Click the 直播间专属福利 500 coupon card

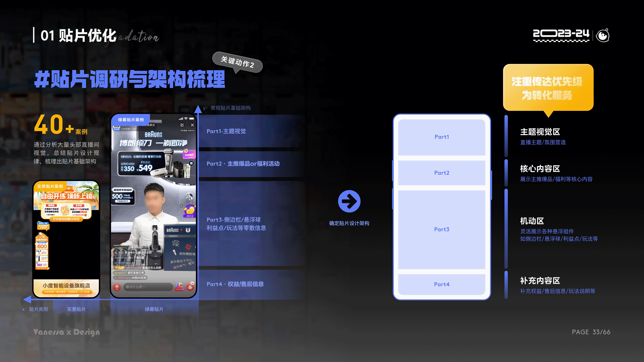pyautogui.click(x=123, y=196)
